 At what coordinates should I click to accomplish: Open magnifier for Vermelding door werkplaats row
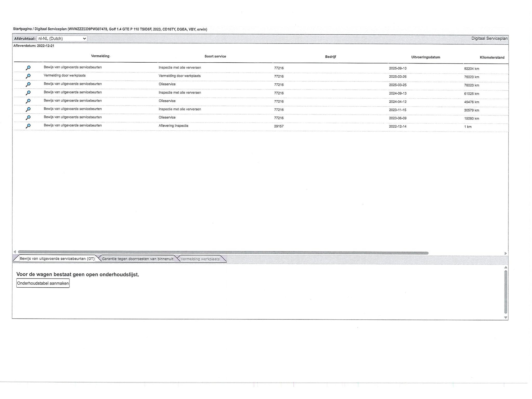tap(28, 76)
